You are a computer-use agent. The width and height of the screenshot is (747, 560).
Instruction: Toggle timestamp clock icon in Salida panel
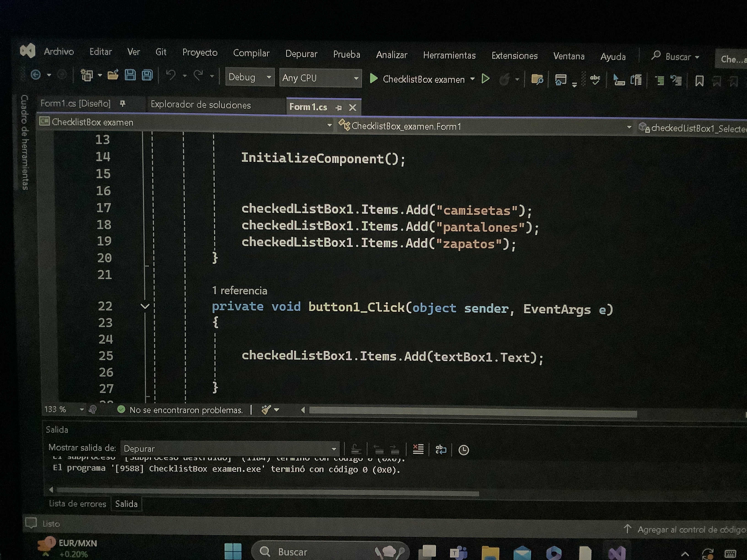[x=463, y=450]
